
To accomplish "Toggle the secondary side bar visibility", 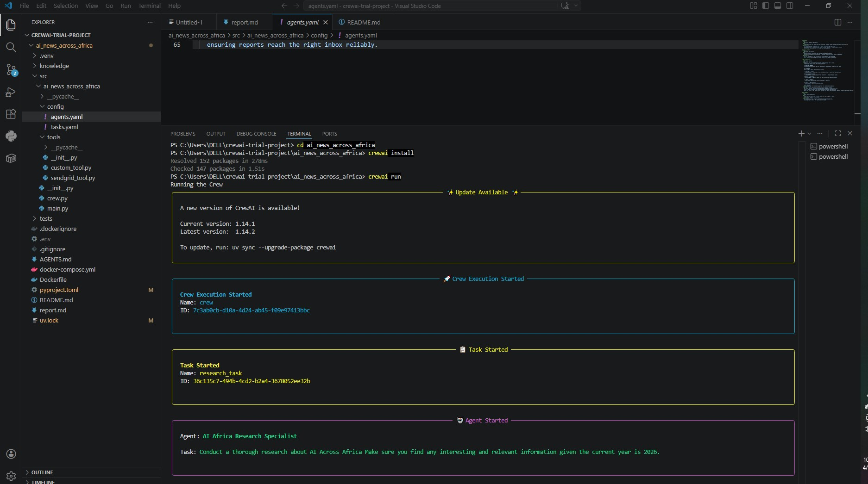I will tap(790, 6).
